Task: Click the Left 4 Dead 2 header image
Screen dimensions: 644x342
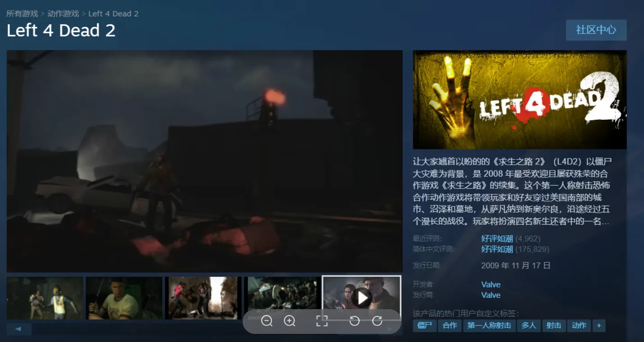Action: 520,99
